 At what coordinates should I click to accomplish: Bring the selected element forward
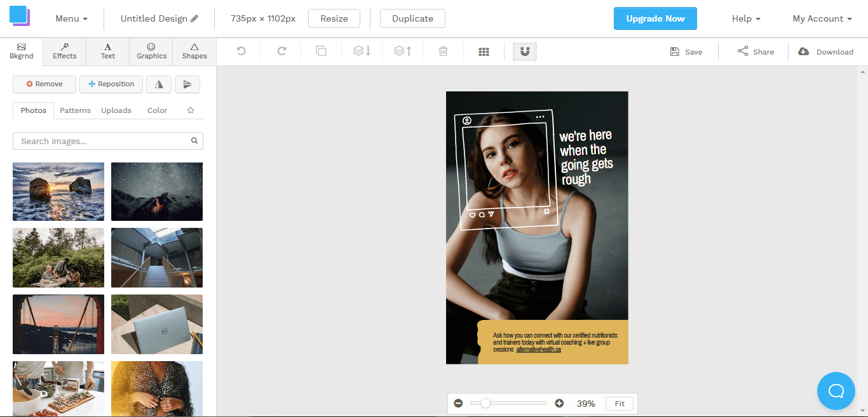(x=402, y=51)
